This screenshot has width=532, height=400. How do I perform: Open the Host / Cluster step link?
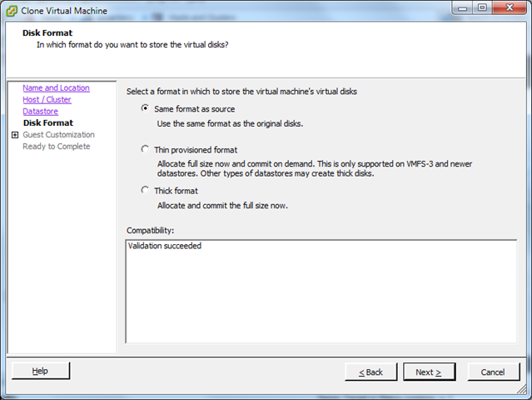pos(47,99)
